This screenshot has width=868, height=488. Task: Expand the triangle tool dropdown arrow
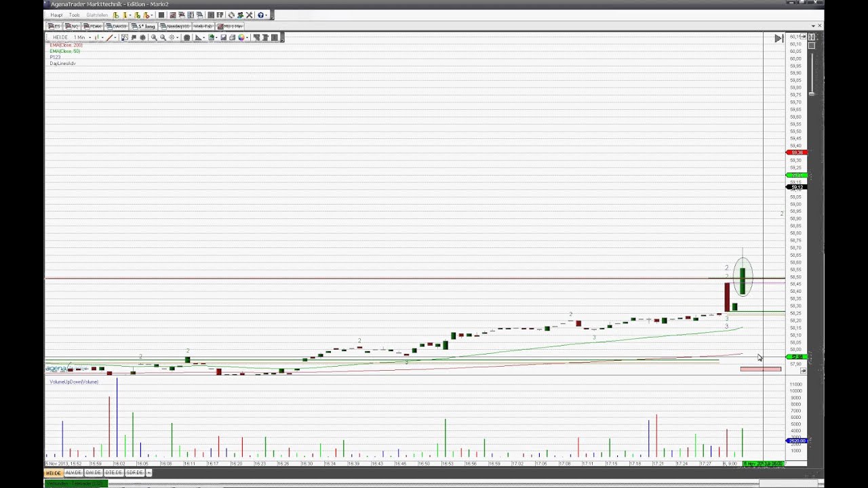pyautogui.click(x=203, y=37)
